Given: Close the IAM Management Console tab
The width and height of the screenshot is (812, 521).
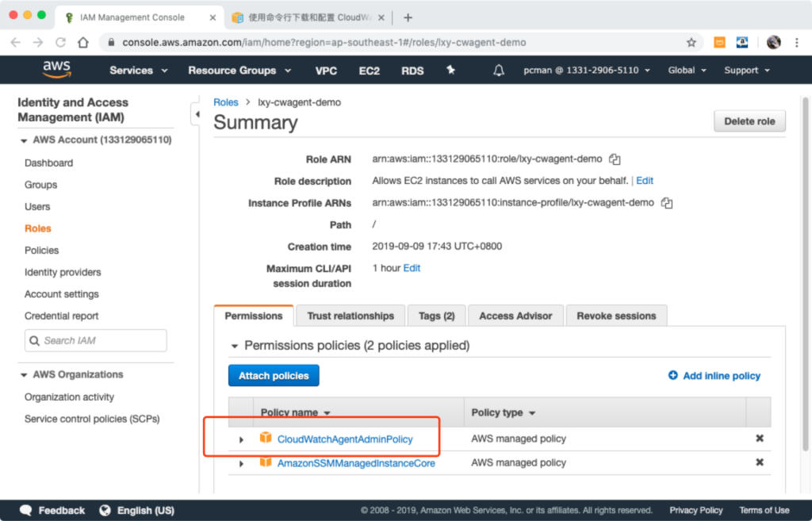Looking at the screenshot, I should click(x=213, y=17).
